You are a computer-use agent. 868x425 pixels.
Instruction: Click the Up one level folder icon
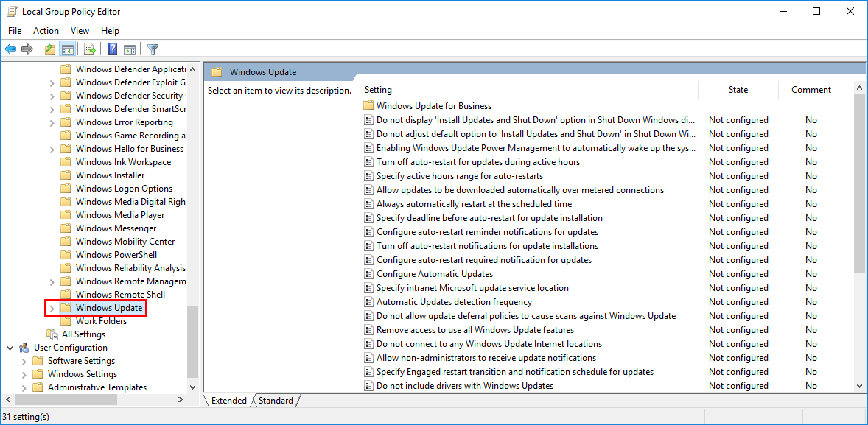(50, 49)
